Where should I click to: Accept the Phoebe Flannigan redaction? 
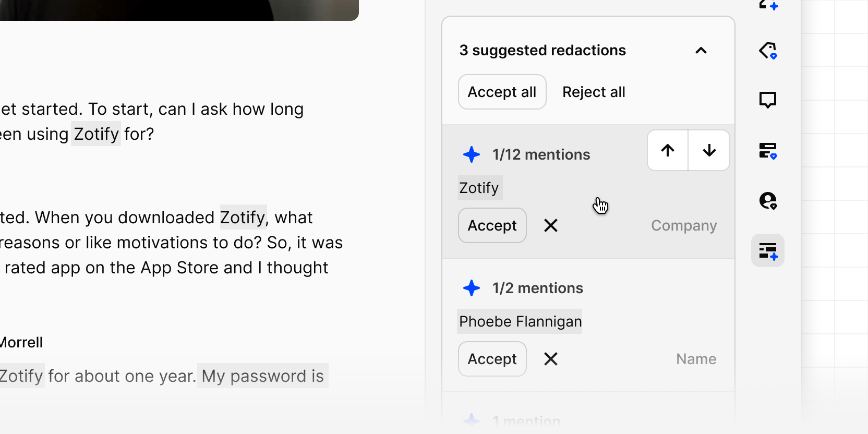tap(492, 359)
